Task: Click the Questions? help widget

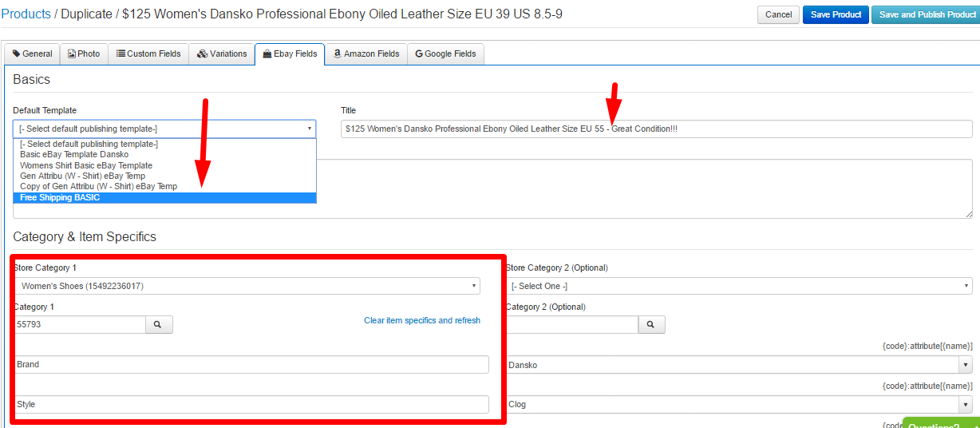Action: click(941, 422)
